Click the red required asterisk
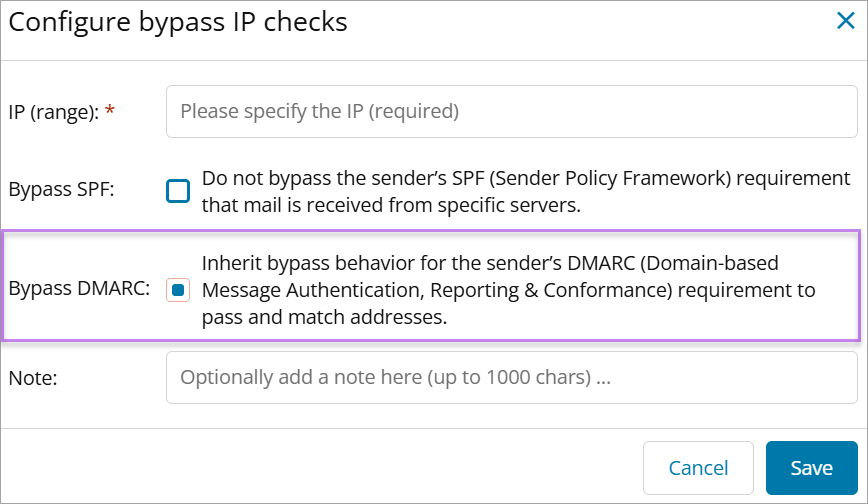Screen dimensions: 868x504 coord(110,112)
